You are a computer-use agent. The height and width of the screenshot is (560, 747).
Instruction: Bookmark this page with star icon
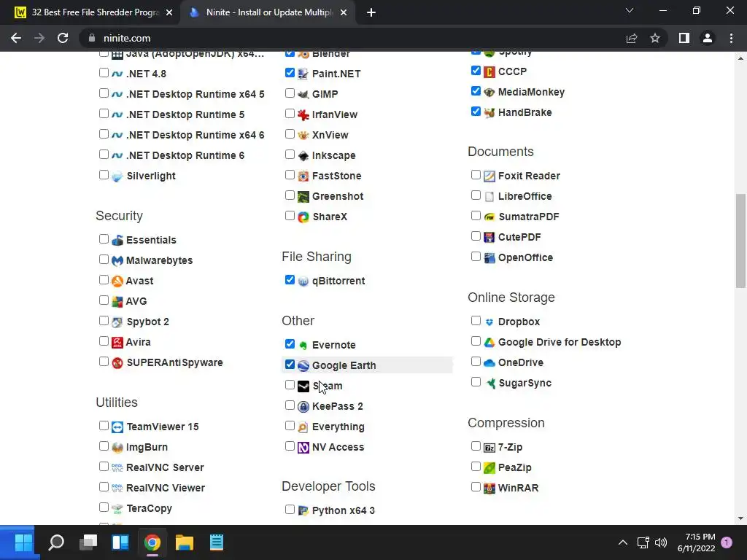point(655,38)
